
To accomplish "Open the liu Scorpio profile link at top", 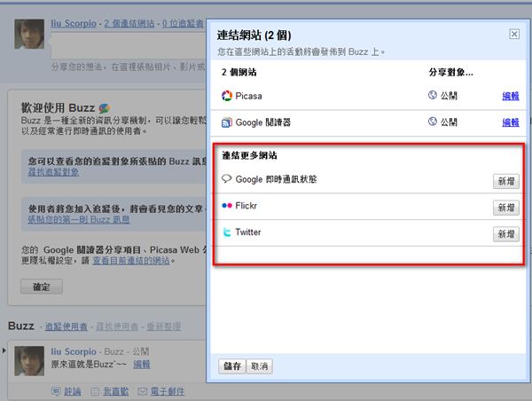I will [74, 23].
